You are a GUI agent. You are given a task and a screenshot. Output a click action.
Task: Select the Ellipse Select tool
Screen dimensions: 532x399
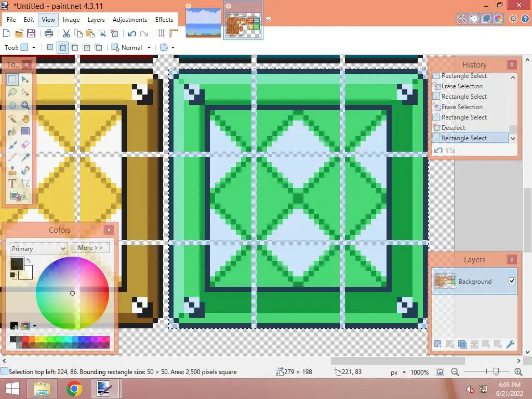point(12,105)
